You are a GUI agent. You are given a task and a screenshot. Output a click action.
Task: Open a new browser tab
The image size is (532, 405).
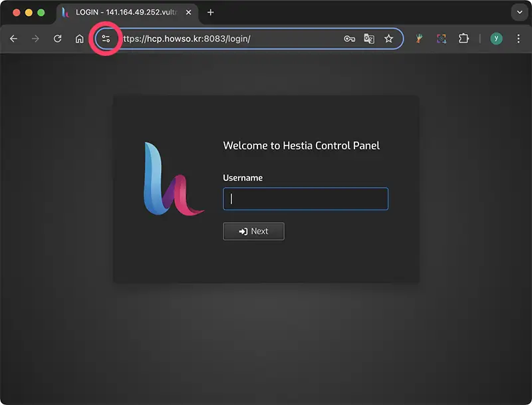coord(211,13)
